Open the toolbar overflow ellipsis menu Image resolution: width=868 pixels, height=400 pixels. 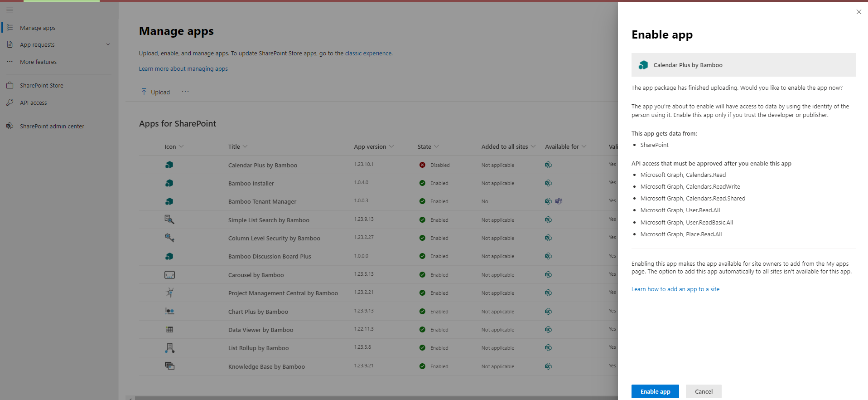coord(185,92)
